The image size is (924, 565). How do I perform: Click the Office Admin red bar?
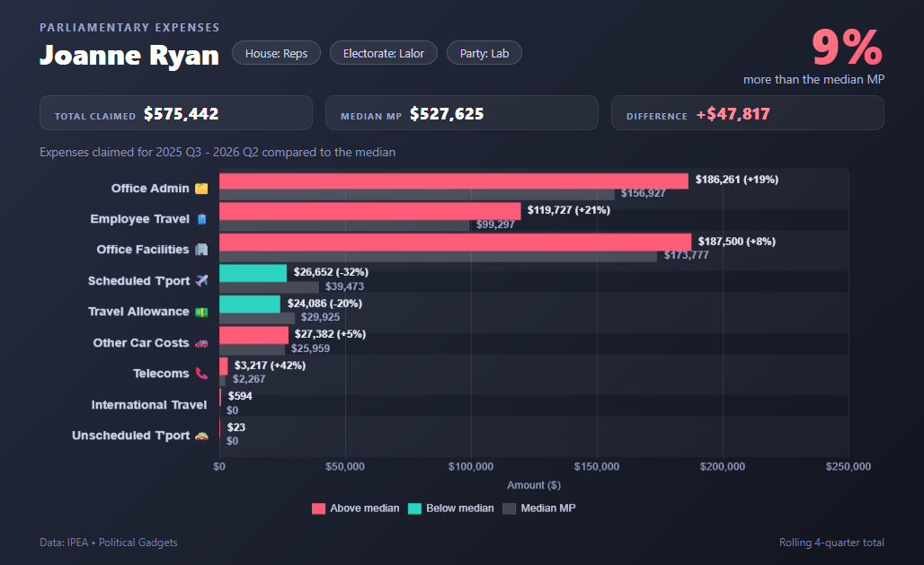[454, 181]
